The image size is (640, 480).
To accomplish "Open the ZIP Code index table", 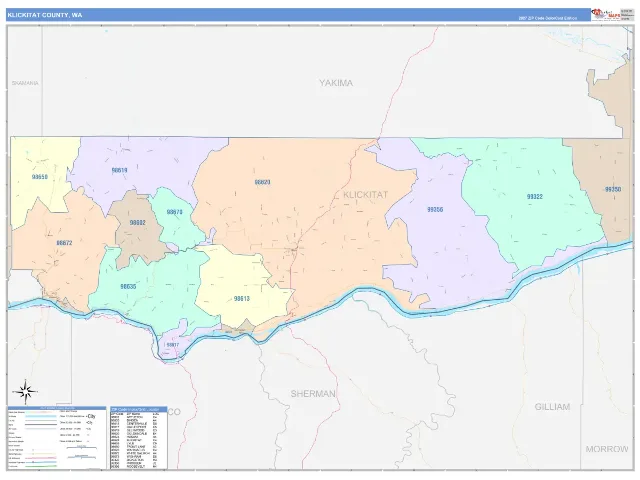I will 139,438.
